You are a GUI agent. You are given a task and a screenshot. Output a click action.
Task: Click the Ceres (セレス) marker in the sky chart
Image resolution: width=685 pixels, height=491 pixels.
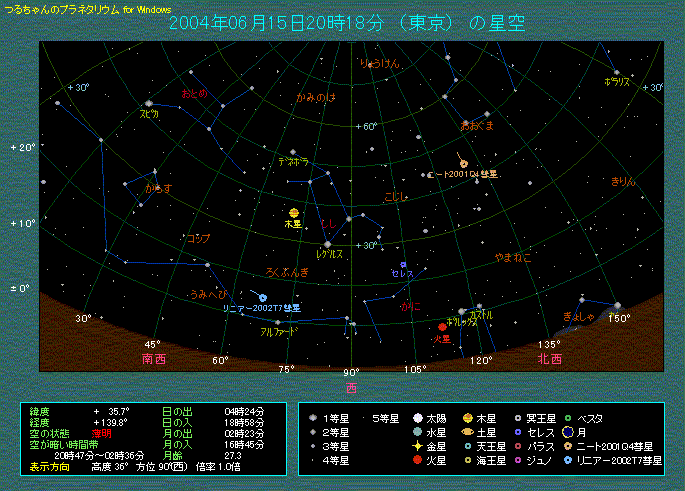coord(403,265)
